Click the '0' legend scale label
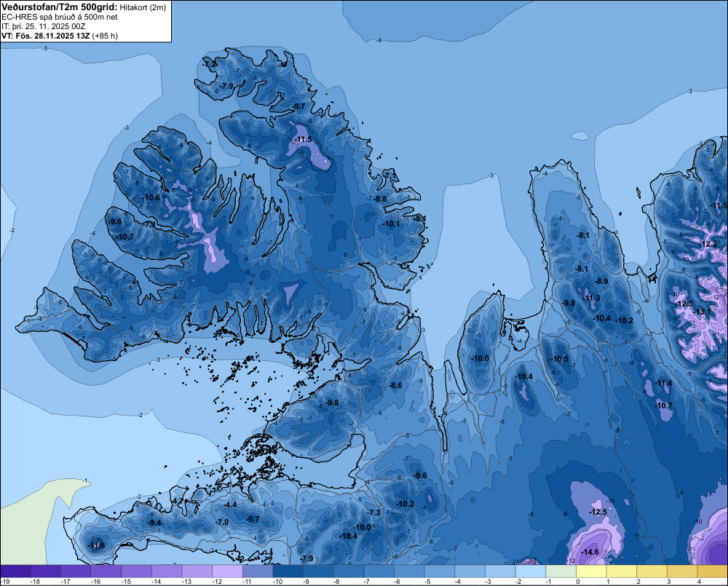This screenshot has width=728, height=586. [x=578, y=582]
